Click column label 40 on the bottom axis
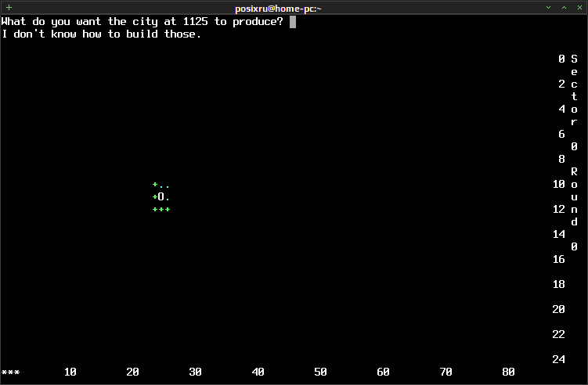 258,372
